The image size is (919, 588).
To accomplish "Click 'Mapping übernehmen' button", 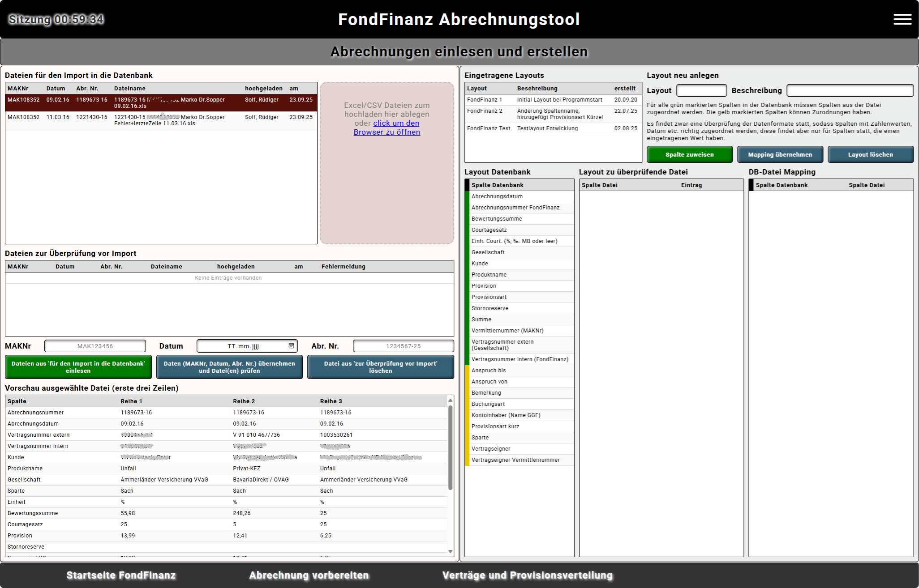I will coord(780,154).
